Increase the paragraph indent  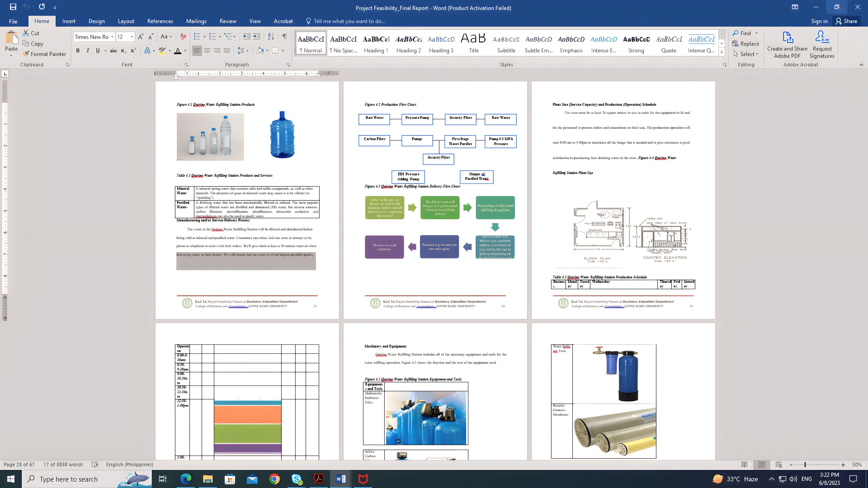point(257,37)
